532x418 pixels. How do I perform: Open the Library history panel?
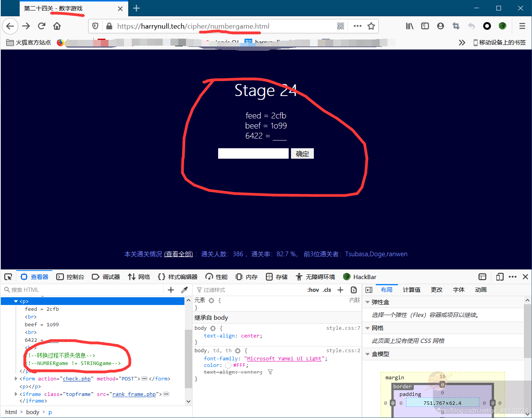pos(410,26)
